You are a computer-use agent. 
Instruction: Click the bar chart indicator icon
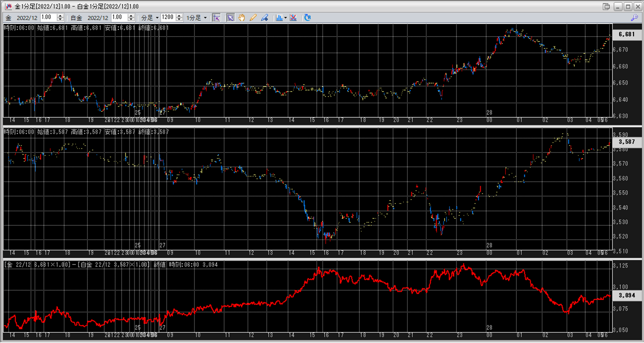279,18
